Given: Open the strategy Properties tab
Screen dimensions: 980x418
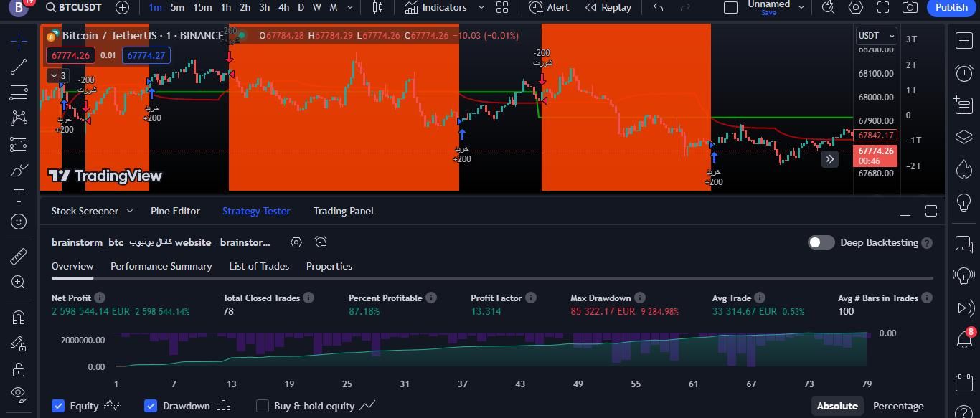Looking at the screenshot, I should (329, 266).
